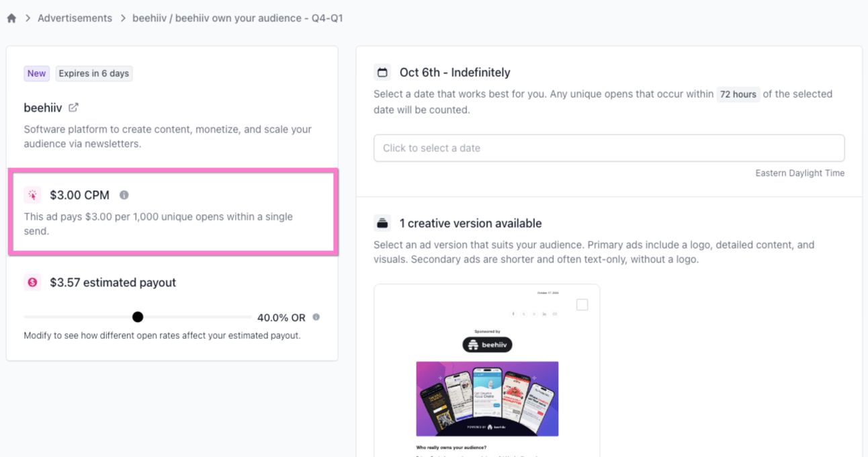
Task: Click the New badge
Action: [x=37, y=73]
